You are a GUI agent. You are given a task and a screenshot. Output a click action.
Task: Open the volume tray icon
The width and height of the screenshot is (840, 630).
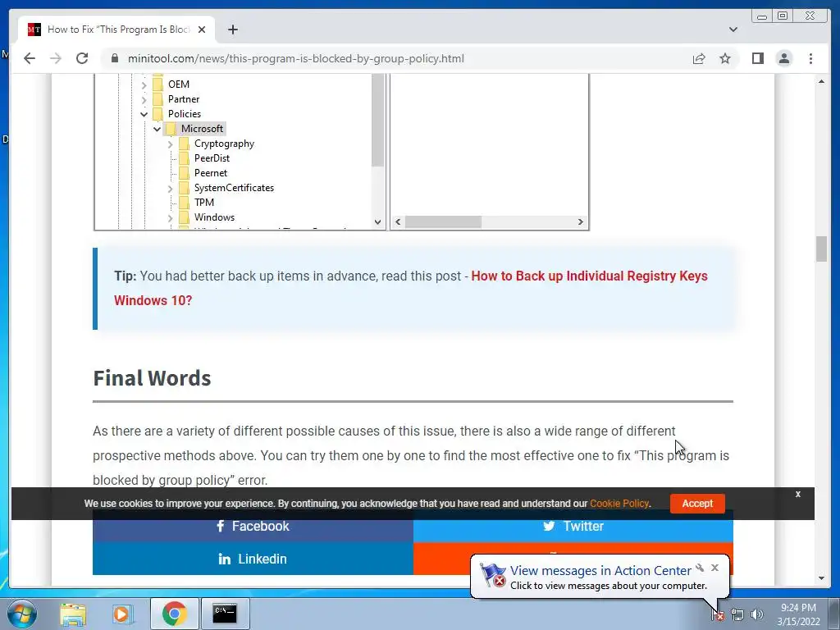click(x=756, y=615)
